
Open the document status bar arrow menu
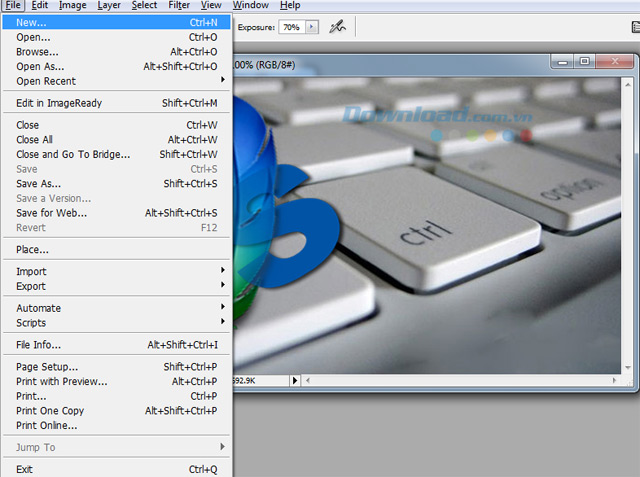pos(295,381)
